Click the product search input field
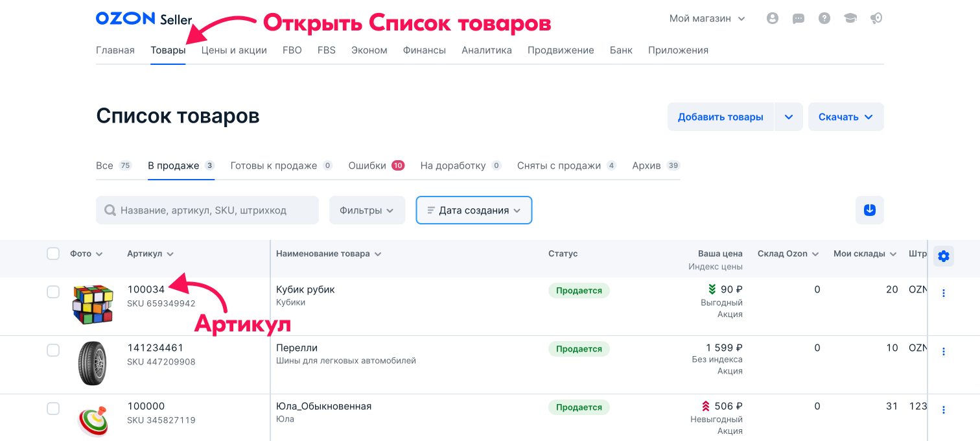This screenshot has width=980, height=441. tap(207, 210)
